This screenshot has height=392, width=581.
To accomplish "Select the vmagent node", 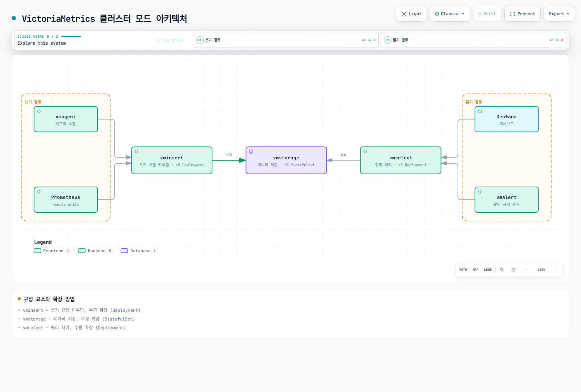I will [66, 119].
